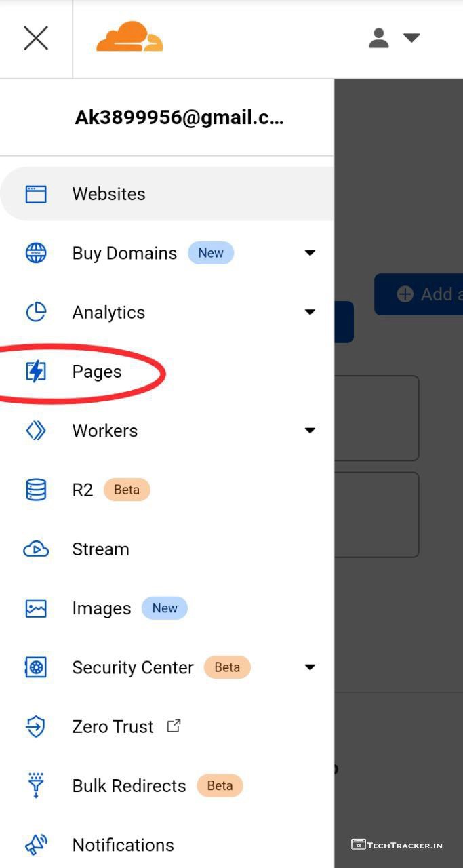Click the Analytics pie chart icon
Screen dimensions: 463x868
coord(36,312)
